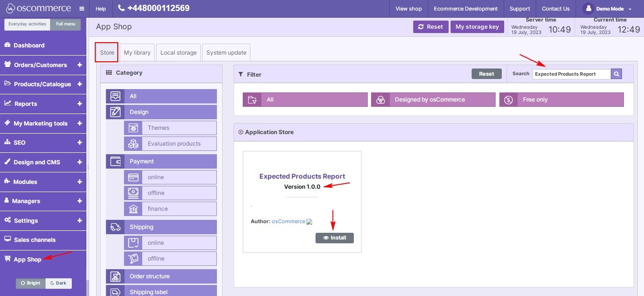Click the Shipping truck icon

115,227
